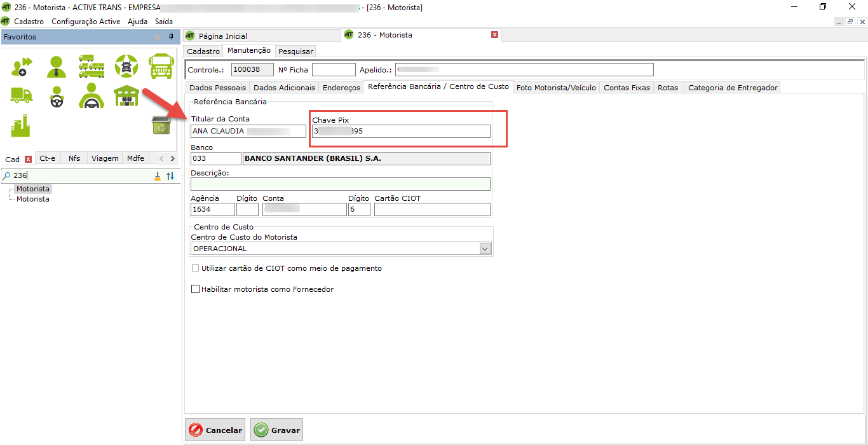Pin the Favoritos panel
This screenshot has width=868, height=445.
point(171,37)
